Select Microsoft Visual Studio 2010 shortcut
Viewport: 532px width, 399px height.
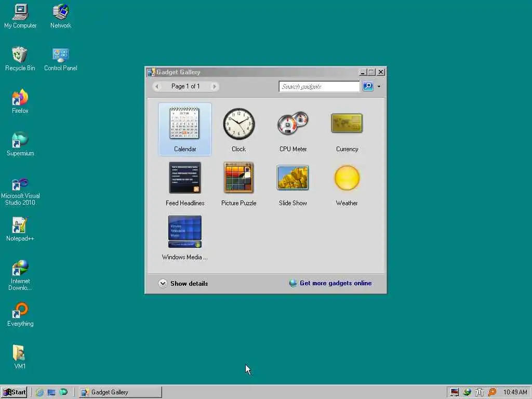(20, 191)
